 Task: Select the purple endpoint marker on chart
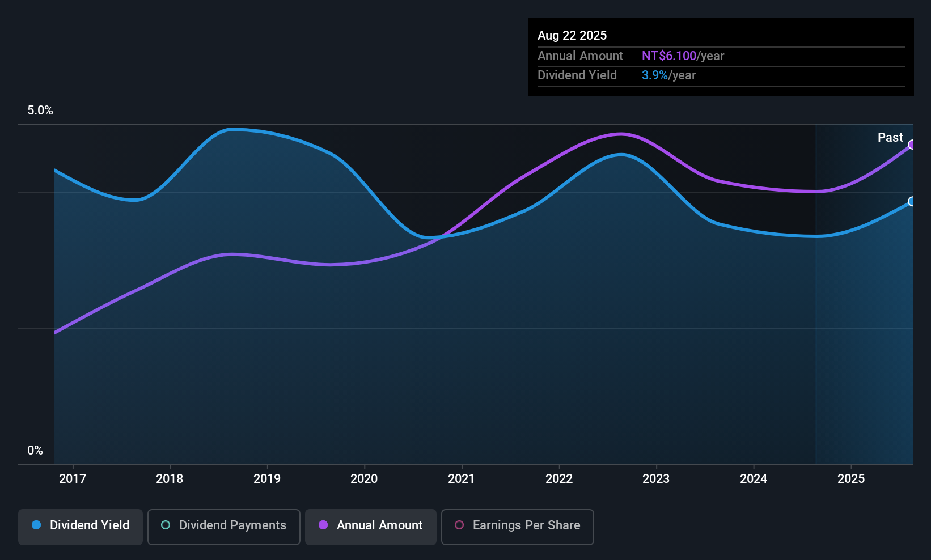point(912,145)
